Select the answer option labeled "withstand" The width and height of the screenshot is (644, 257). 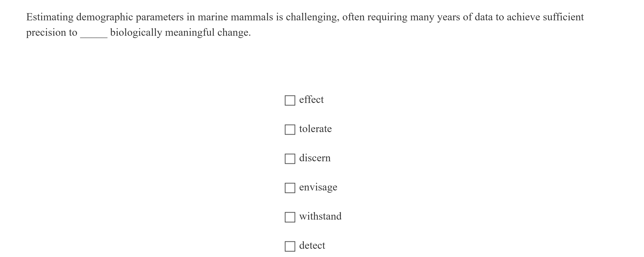(x=320, y=216)
